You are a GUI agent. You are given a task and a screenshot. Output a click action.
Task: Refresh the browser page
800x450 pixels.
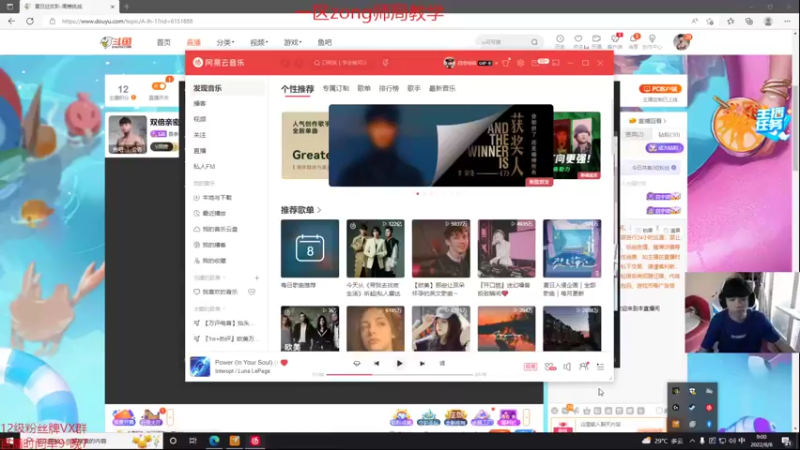point(30,21)
